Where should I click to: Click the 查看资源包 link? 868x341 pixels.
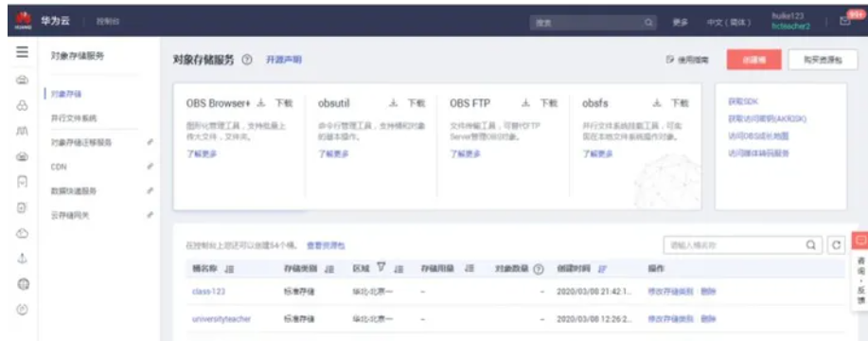[326, 245]
